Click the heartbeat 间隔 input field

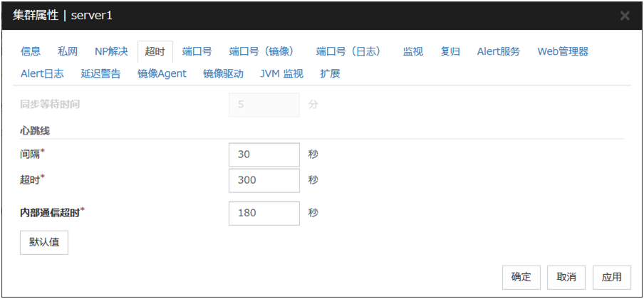264,154
